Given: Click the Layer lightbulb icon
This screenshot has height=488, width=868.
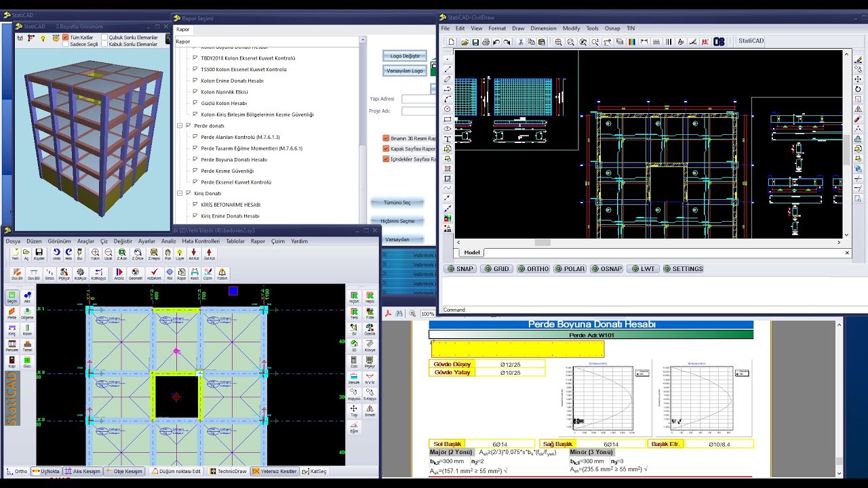Looking at the screenshot, I should pyautogui.click(x=180, y=254).
